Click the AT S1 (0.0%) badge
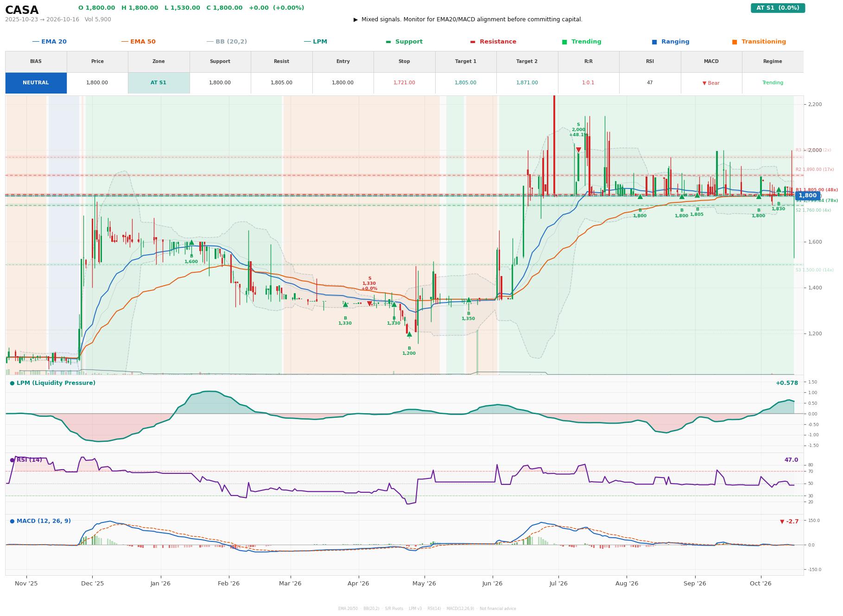The height and width of the screenshot is (616, 843). click(778, 8)
